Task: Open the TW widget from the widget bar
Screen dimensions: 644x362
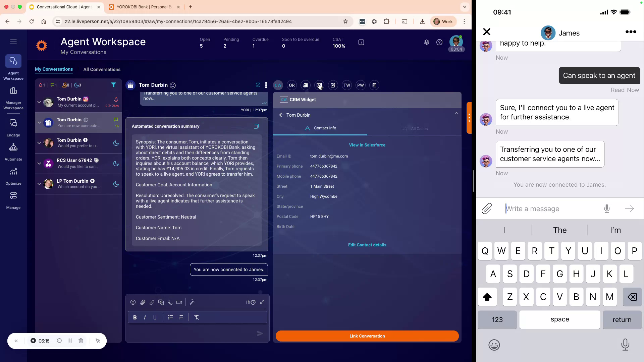Action: [x=347, y=85]
